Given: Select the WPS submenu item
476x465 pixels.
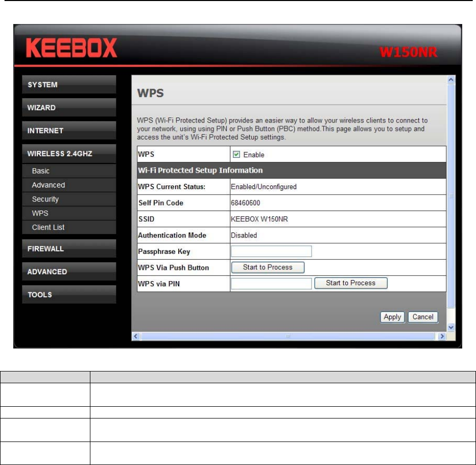Looking at the screenshot, I should (69, 213).
